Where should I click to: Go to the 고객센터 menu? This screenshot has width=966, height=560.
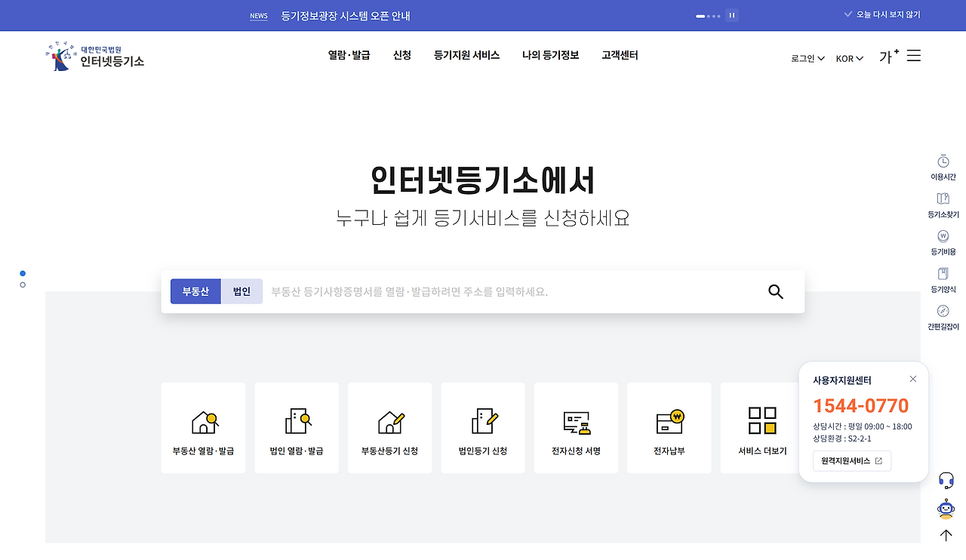coord(619,55)
